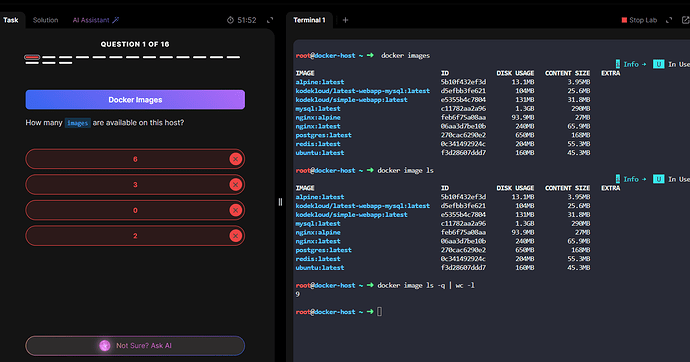Click the timer clock icon

(x=230, y=20)
